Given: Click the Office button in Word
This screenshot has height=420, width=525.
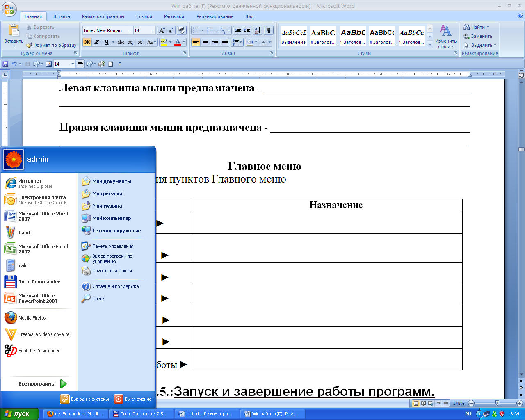Looking at the screenshot, I should click(9, 8).
